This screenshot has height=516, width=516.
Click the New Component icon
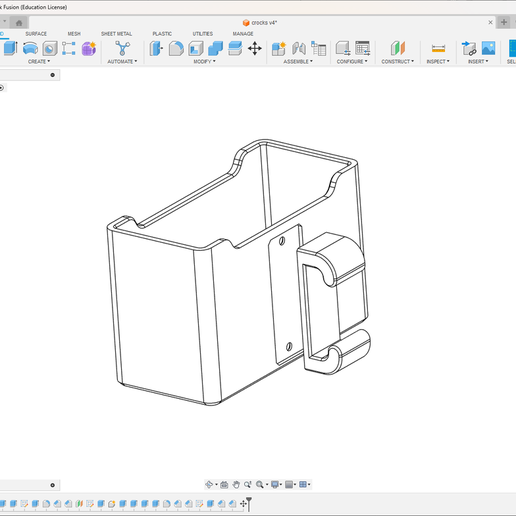279,48
